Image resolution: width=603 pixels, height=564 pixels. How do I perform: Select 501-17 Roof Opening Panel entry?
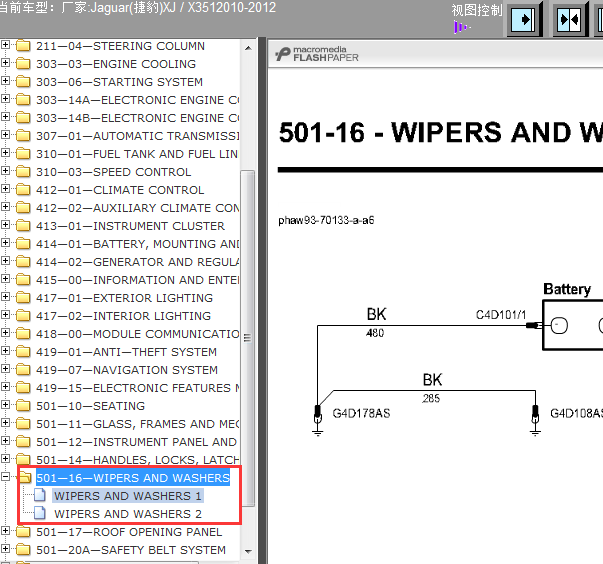129,532
